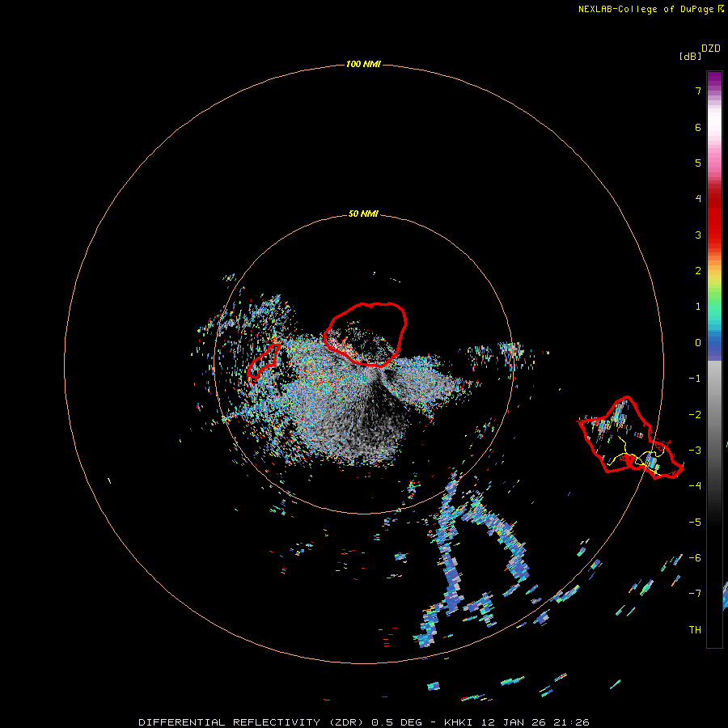Click the [dB] unit label
Screen dimensions: 728x728
pyautogui.click(x=691, y=56)
